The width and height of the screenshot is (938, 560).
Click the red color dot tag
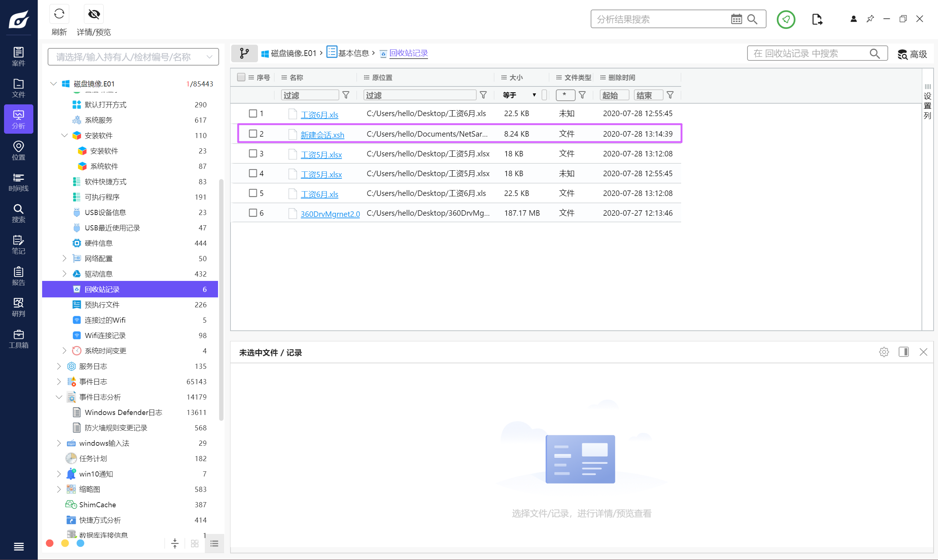[x=49, y=544]
